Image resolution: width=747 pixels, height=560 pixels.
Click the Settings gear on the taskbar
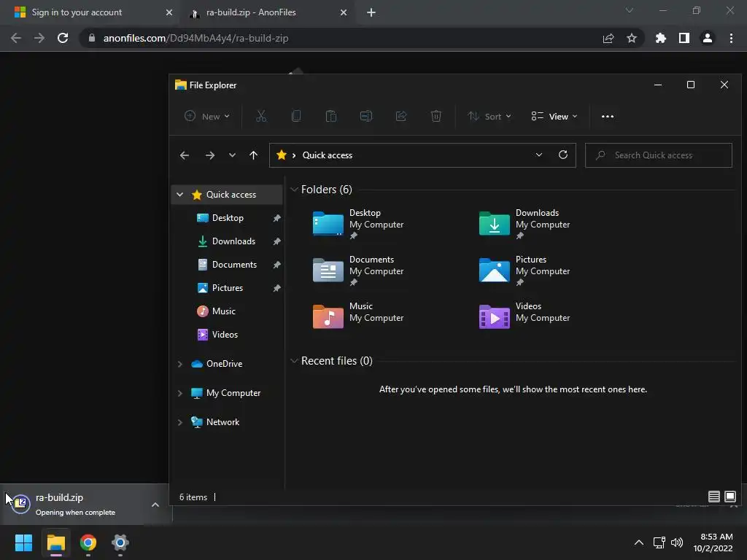tap(120, 542)
